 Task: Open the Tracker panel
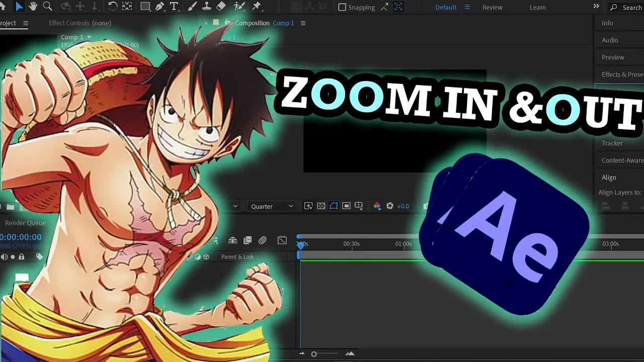pos(612,143)
